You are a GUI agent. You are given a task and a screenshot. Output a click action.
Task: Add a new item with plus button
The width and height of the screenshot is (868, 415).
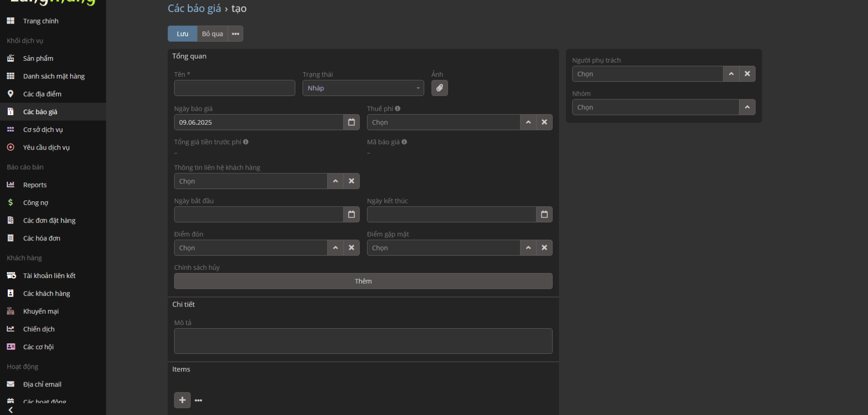182,400
